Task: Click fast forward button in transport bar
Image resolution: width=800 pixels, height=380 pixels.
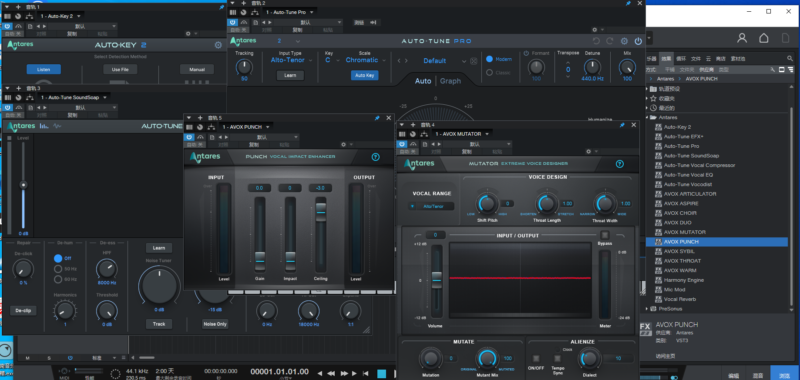Action: [344, 373]
